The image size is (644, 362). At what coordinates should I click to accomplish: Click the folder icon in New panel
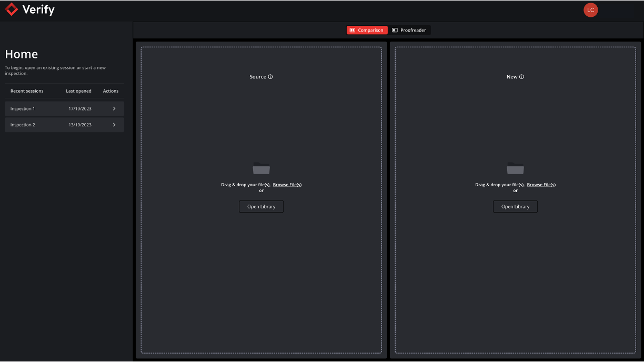coord(515,168)
